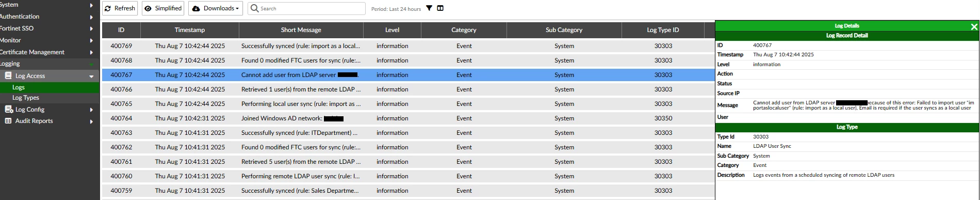Select log row ID 400769
This screenshot has width=980, height=200.
tap(408, 46)
